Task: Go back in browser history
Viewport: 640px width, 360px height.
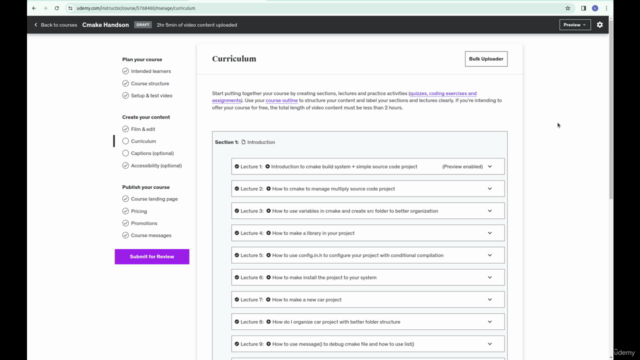Action: 34,8
